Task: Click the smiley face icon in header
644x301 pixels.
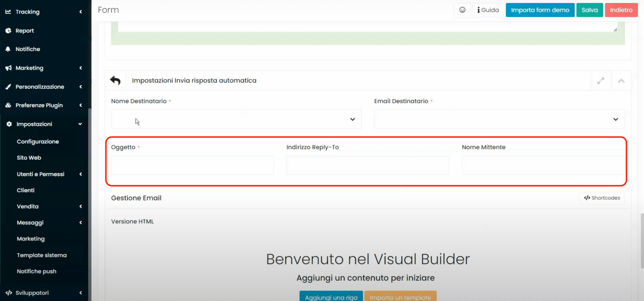Action: coord(462,10)
